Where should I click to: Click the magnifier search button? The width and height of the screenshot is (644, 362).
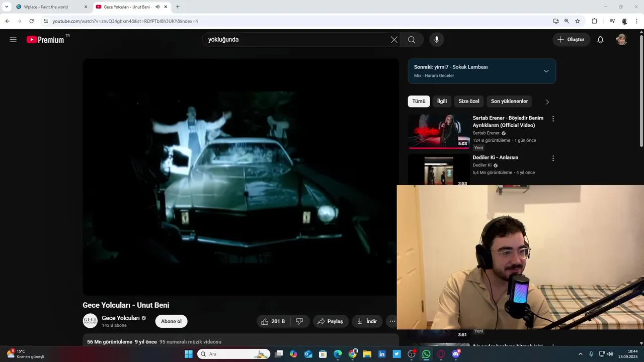click(x=412, y=40)
